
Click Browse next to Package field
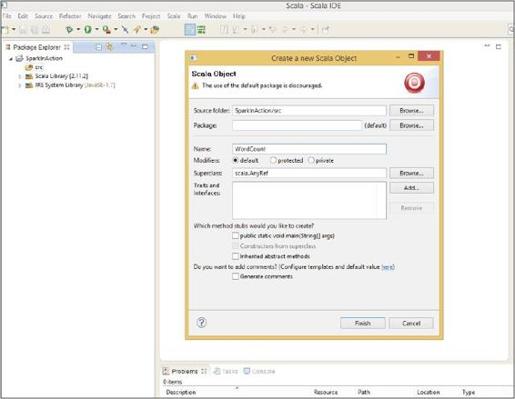(411, 125)
